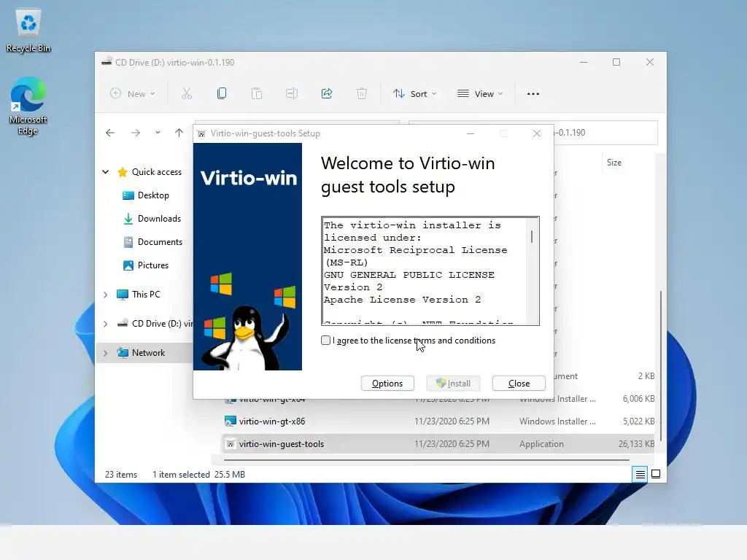Launch Microsoft Edge from the desktop
This screenshot has height=560, width=747.
tap(28, 106)
